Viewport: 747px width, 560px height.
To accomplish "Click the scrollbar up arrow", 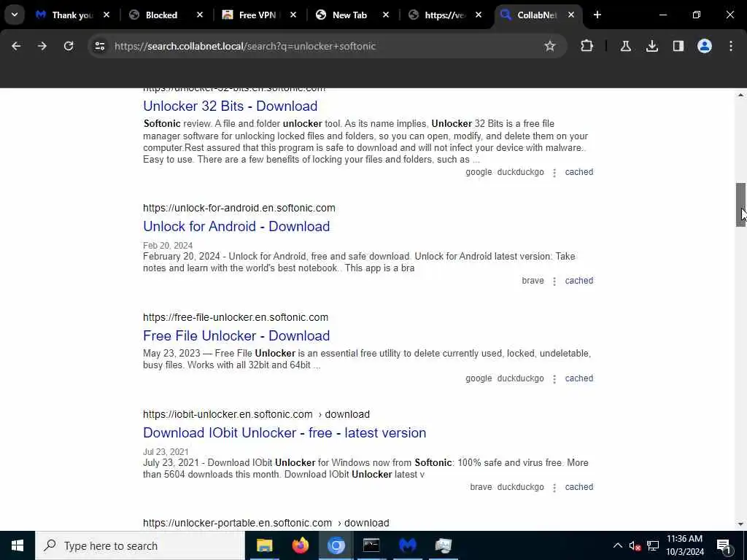I will (x=740, y=95).
